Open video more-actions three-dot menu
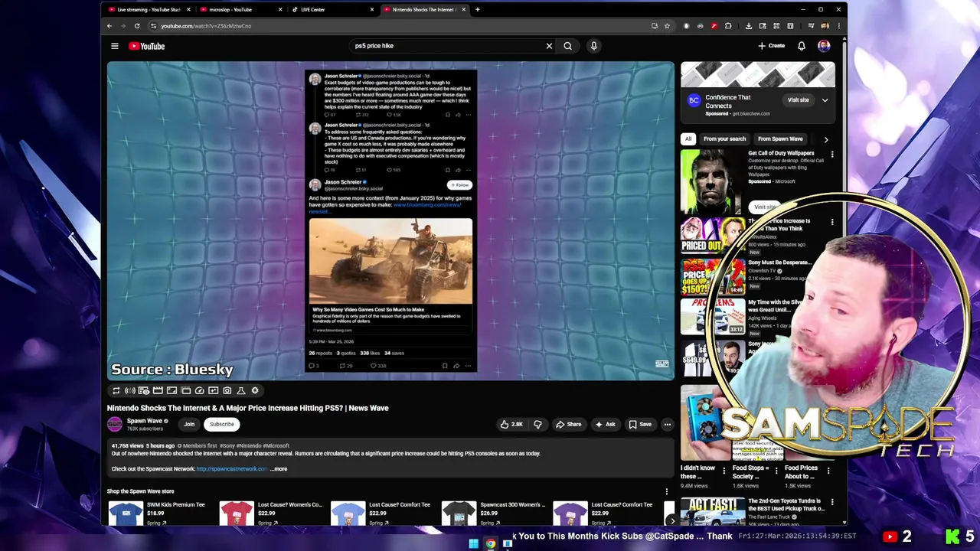The width and height of the screenshot is (980, 551). [667, 424]
